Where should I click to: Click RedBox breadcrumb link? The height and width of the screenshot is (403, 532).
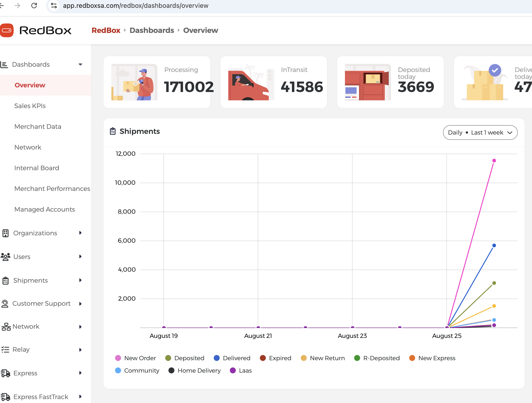[106, 30]
